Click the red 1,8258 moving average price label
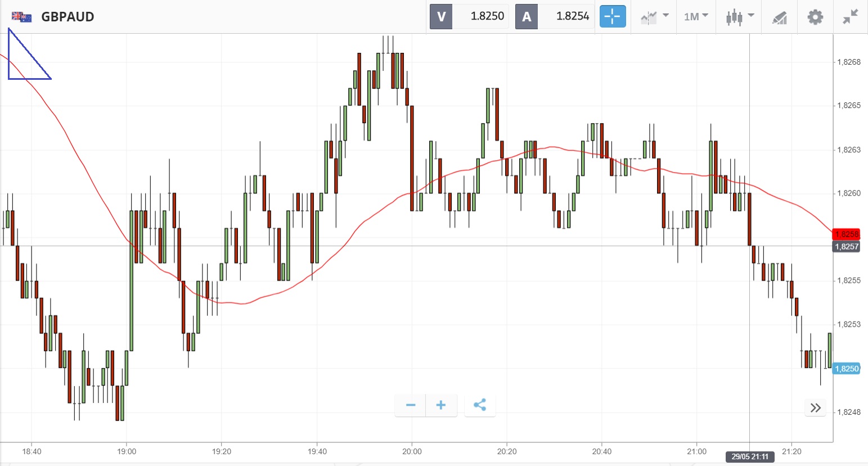Image resolution: width=868 pixels, height=466 pixels. [x=846, y=234]
